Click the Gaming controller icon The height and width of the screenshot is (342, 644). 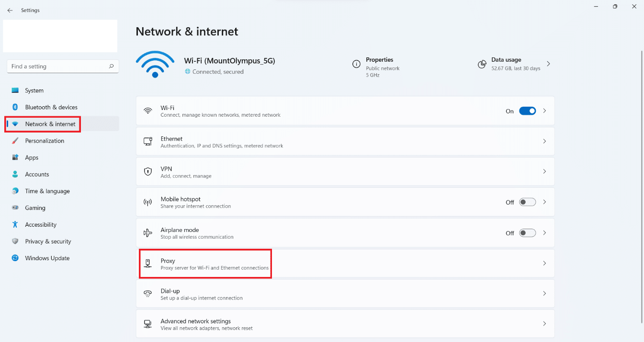[x=15, y=208]
